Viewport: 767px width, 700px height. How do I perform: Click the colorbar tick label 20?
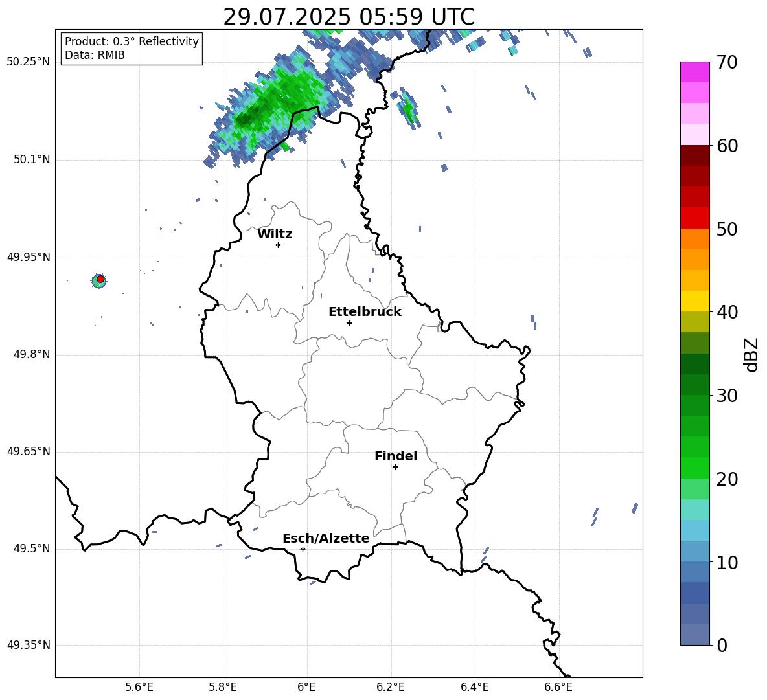click(727, 479)
